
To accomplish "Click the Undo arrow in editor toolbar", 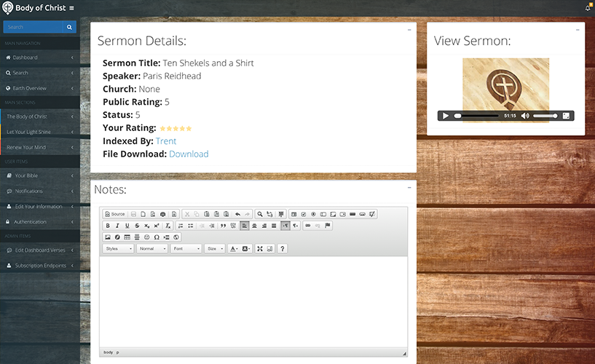I will (x=237, y=214).
